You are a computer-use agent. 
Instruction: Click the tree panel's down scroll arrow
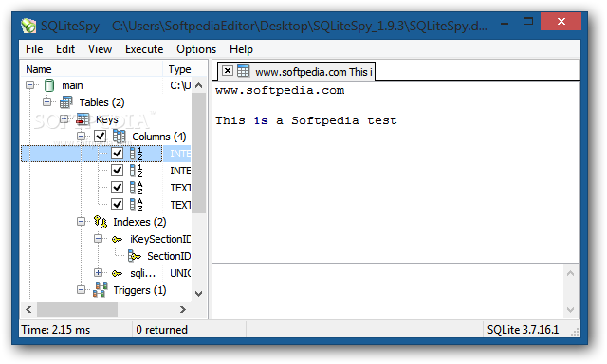click(199, 294)
